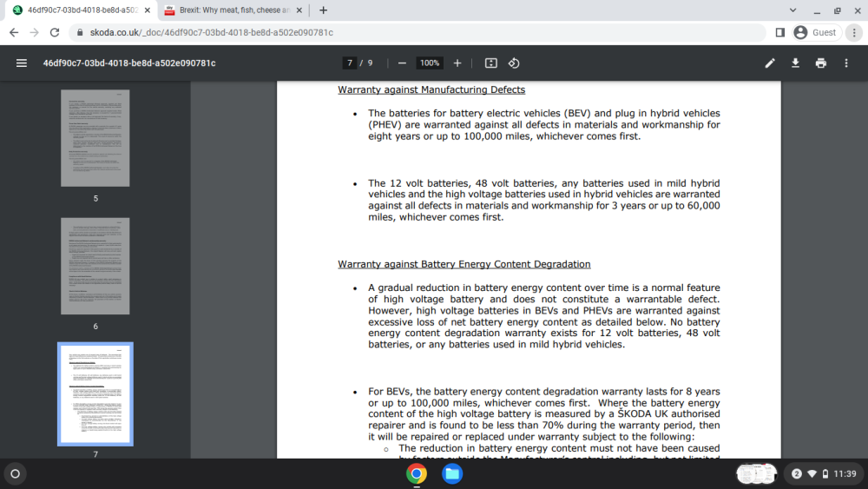Close the 46df90c7 PDF tab
Screen dimensions: 868x489
148,10
